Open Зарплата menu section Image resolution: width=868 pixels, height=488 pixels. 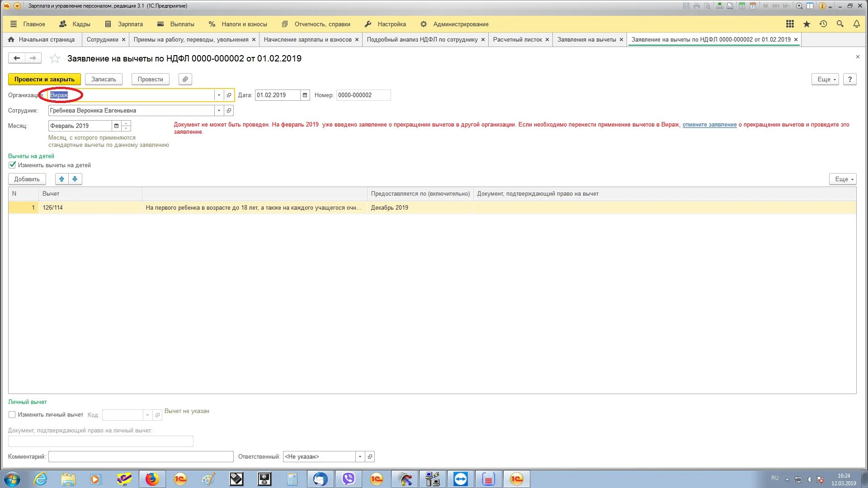[124, 24]
